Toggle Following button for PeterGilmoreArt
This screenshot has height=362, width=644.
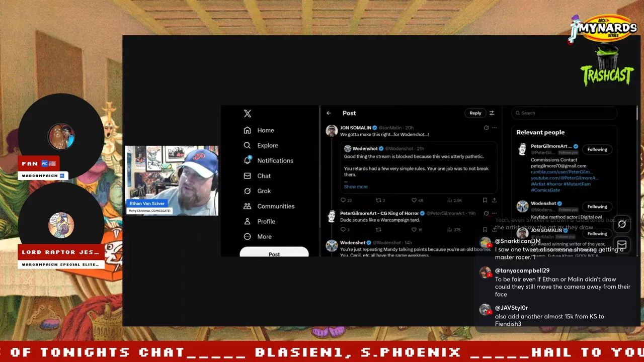(x=597, y=149)
